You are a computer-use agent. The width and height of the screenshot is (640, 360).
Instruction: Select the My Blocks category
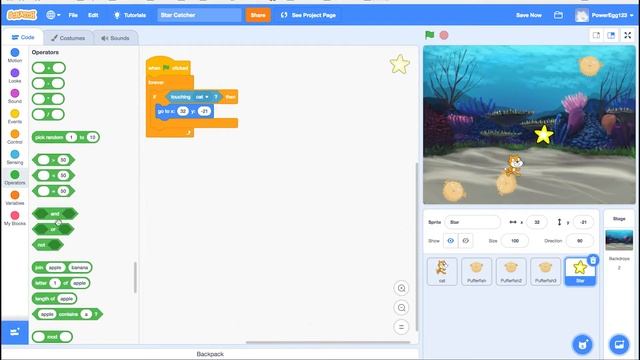click(x=15, y=219)
